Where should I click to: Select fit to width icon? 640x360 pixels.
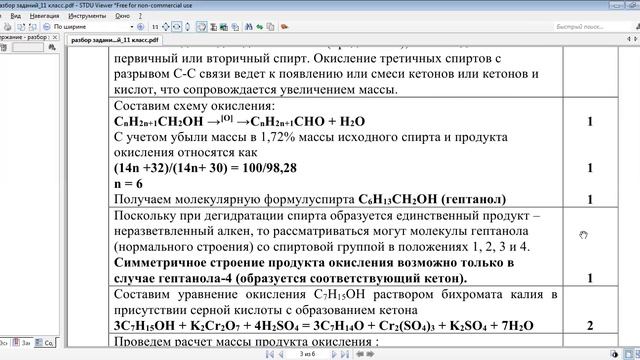point(176,27)
